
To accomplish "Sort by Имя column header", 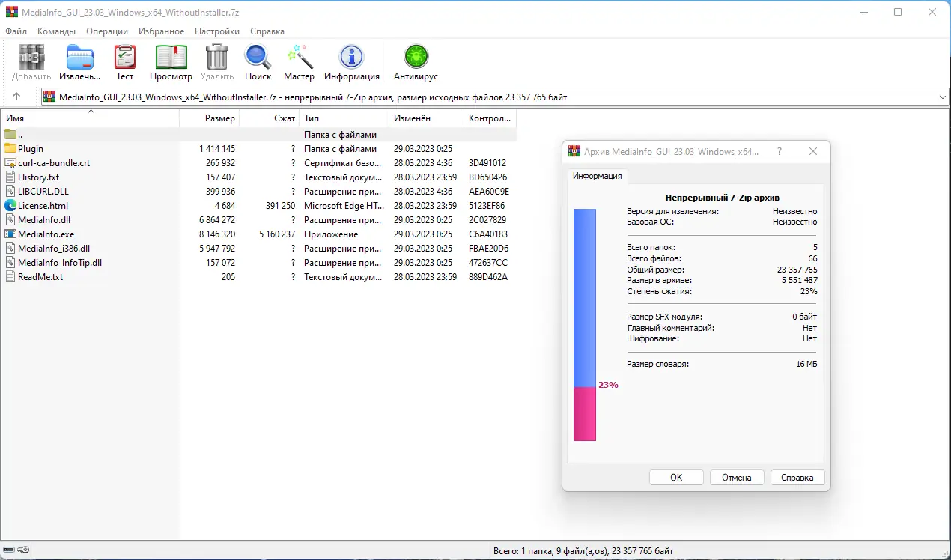I will click(x=90, y=118).
